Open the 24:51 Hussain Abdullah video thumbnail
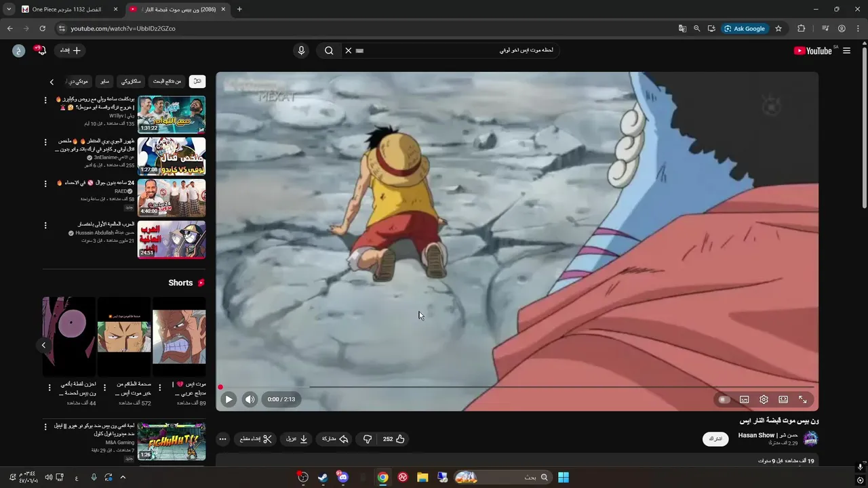This screenshot has width=868, height=488. click(172, 239)
